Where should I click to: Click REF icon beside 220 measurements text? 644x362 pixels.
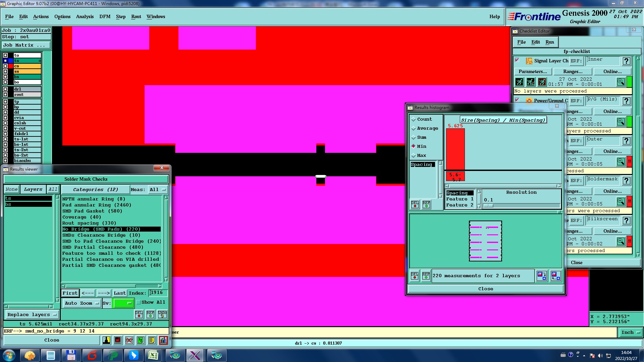[426, 276]
